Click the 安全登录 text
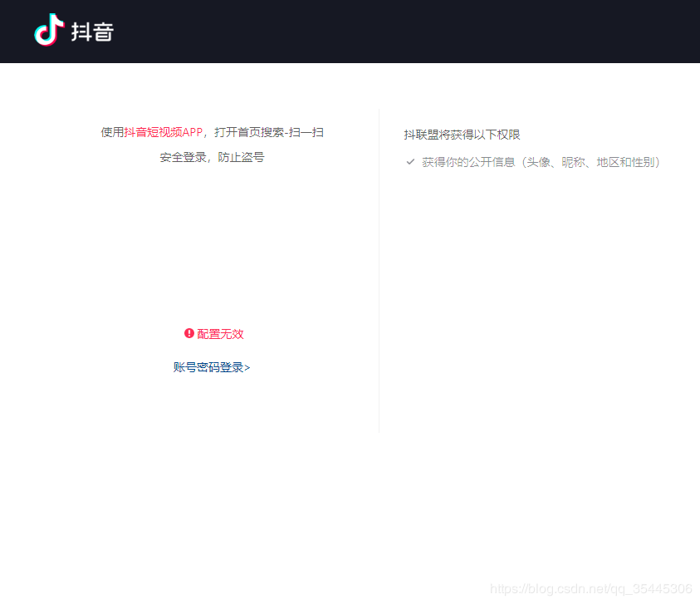This screenshot has width=700, height=604. [183, 157]
